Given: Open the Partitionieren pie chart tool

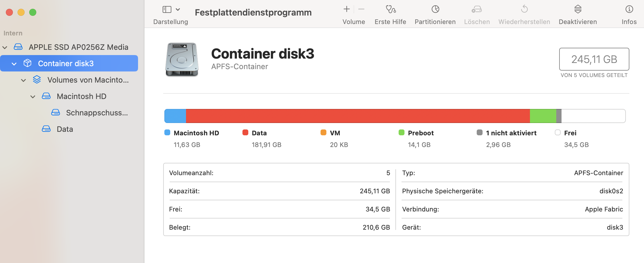Looking at the screenshot, I should point(435,9).
